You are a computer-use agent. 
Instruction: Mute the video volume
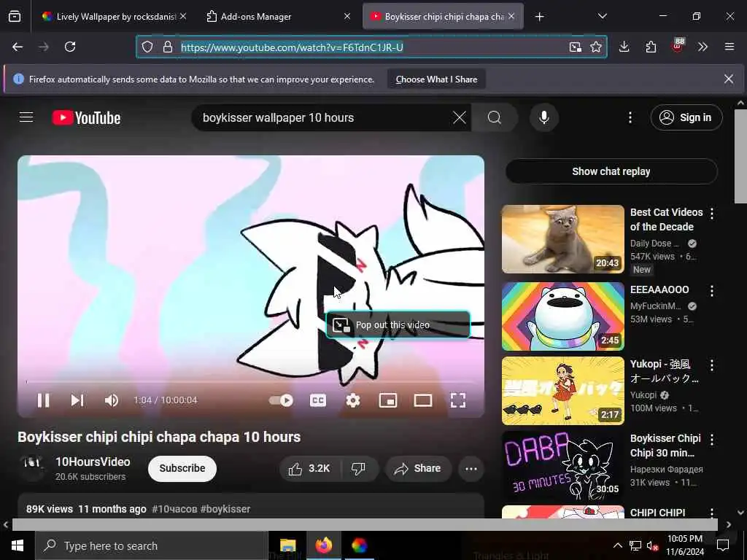click(x=111, y=400)
